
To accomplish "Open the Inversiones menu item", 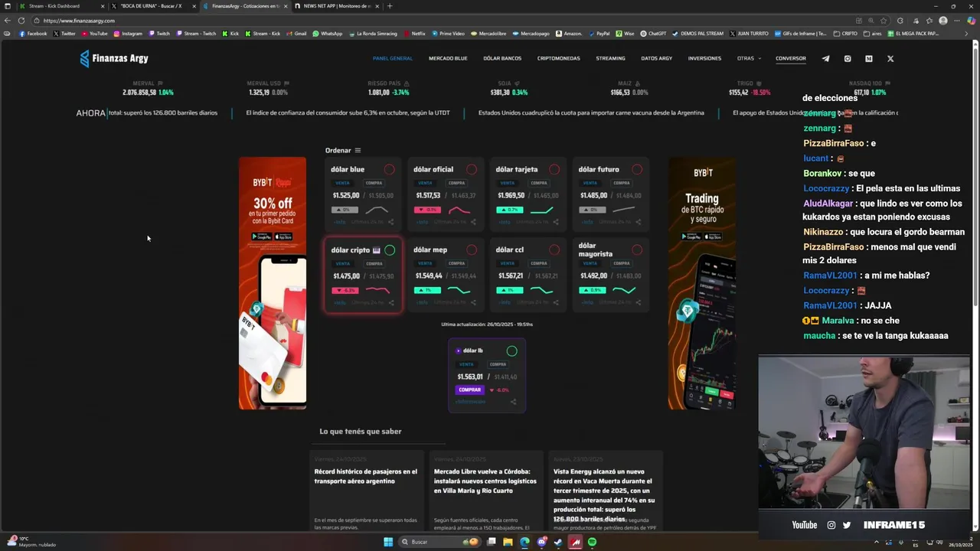I will (x=704, y=58).
